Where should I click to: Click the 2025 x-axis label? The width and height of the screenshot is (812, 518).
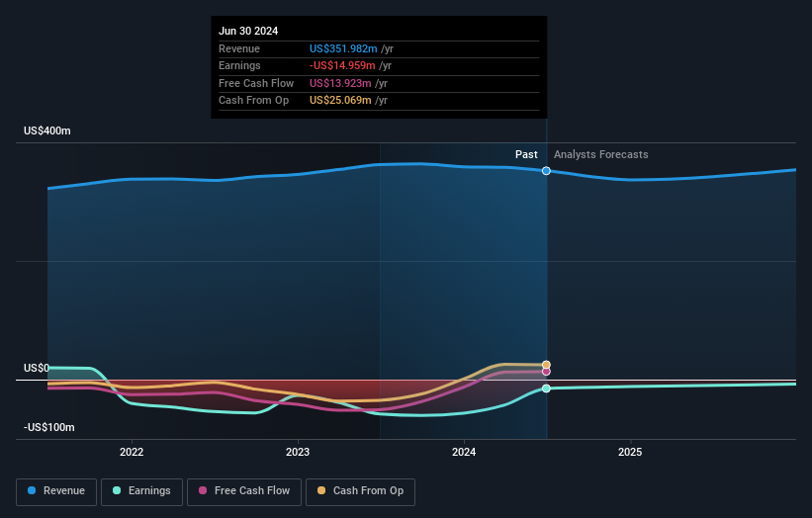click(630, 452)
